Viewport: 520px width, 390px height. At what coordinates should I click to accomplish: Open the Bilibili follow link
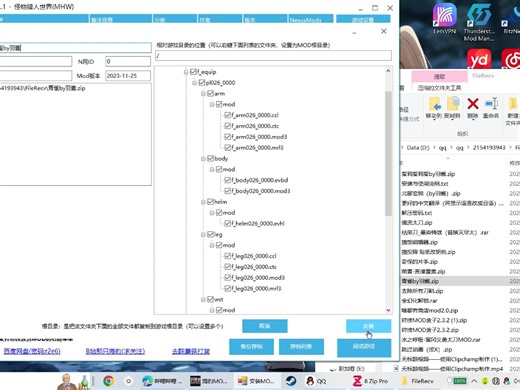115,351
